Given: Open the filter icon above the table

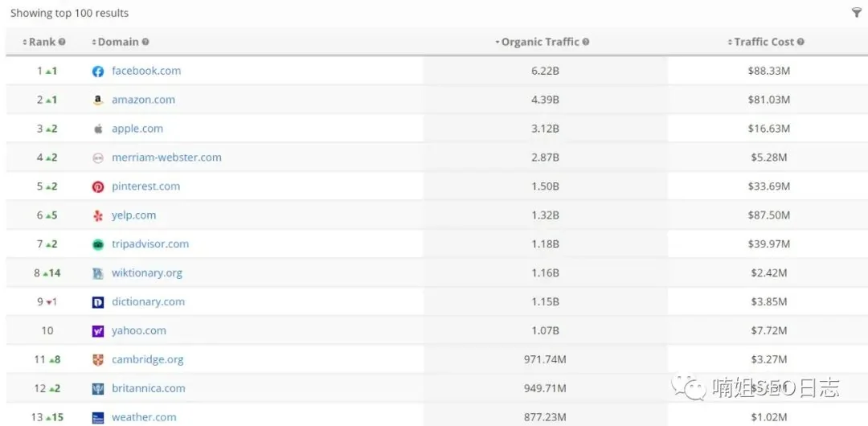Looking at the screenshot, I should tap(856, 14).
